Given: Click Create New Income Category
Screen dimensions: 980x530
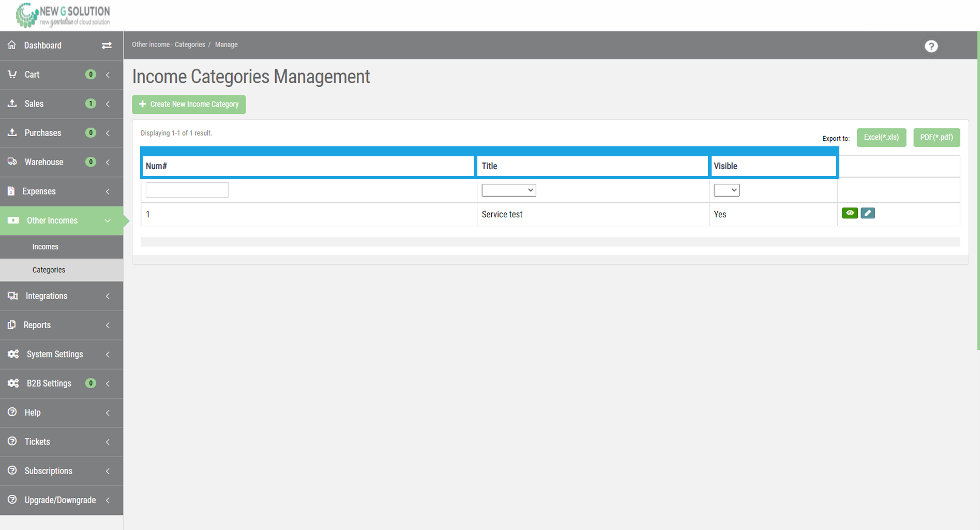Looking at the screenshot, I should (188, 104).
